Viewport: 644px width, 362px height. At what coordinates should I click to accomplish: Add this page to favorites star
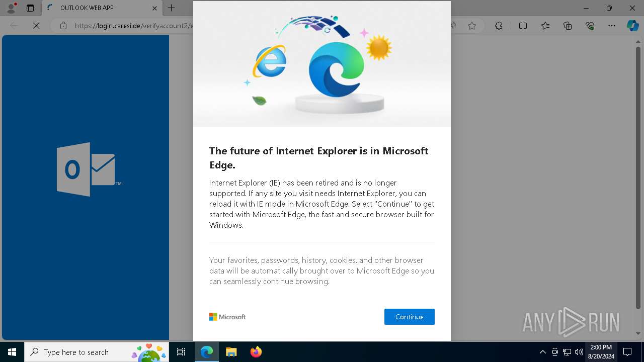click(x=472, y=26)
